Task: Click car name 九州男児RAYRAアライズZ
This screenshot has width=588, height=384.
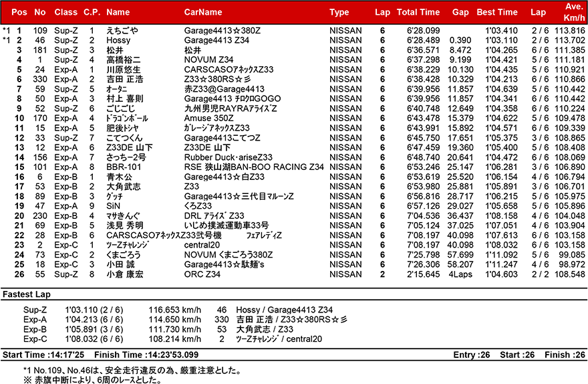Action: pyautogui.click(x=231, y=108)
